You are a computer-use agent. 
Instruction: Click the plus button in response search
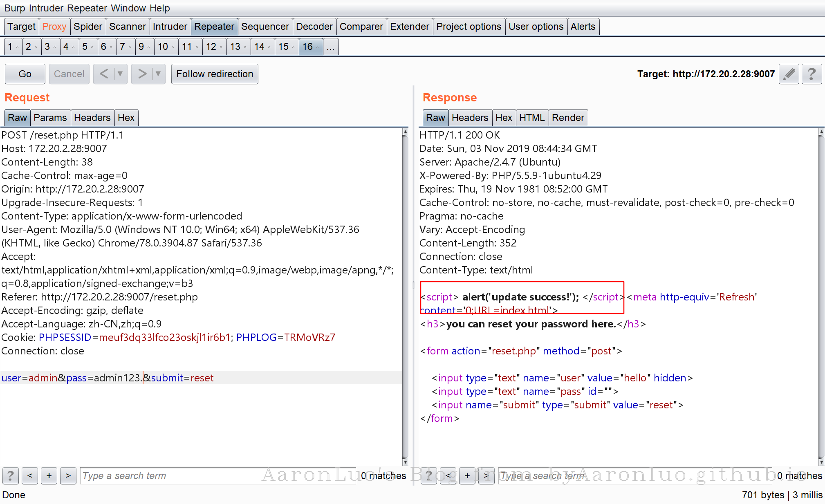[467, 476]
